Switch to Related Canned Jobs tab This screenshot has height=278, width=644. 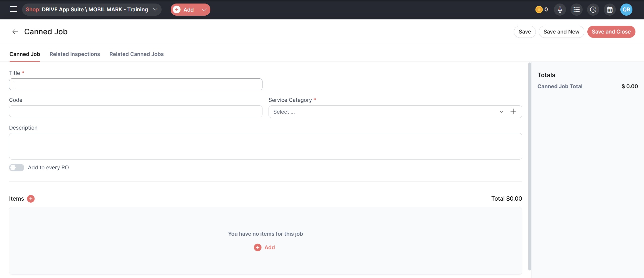136,54
